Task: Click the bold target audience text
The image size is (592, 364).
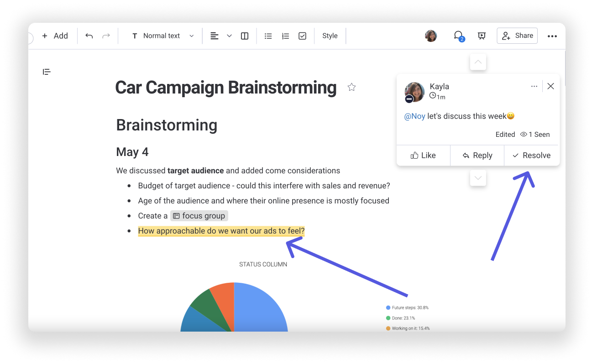Action: coord(195,171)
